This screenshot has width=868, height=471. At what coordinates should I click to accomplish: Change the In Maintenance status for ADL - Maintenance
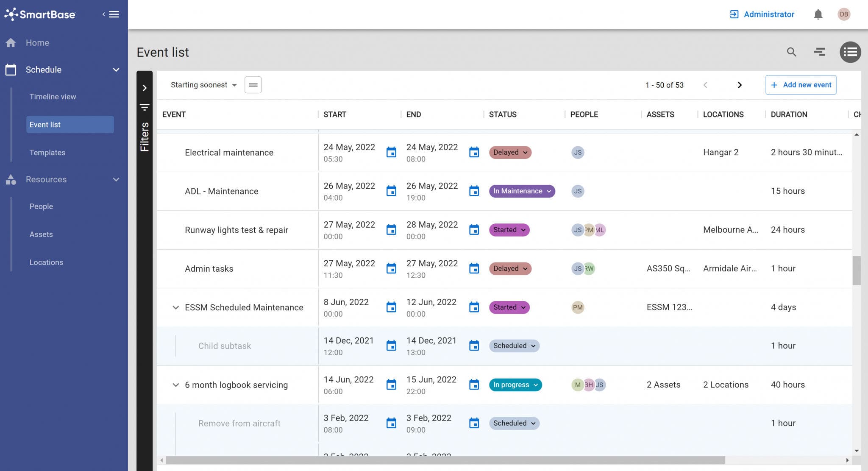point(522,191)
